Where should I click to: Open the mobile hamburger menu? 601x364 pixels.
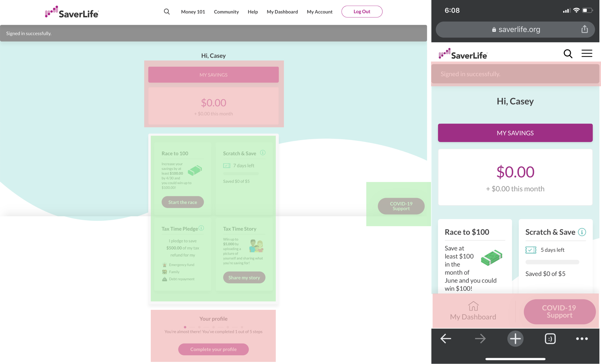click(587, 54)
